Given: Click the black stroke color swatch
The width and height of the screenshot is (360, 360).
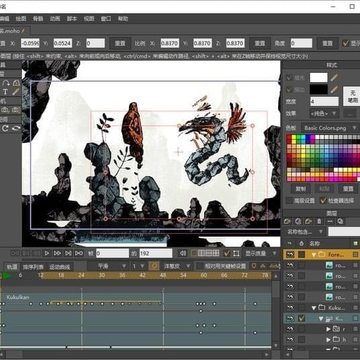Looking at the screenshot, I should click(319, 89).
